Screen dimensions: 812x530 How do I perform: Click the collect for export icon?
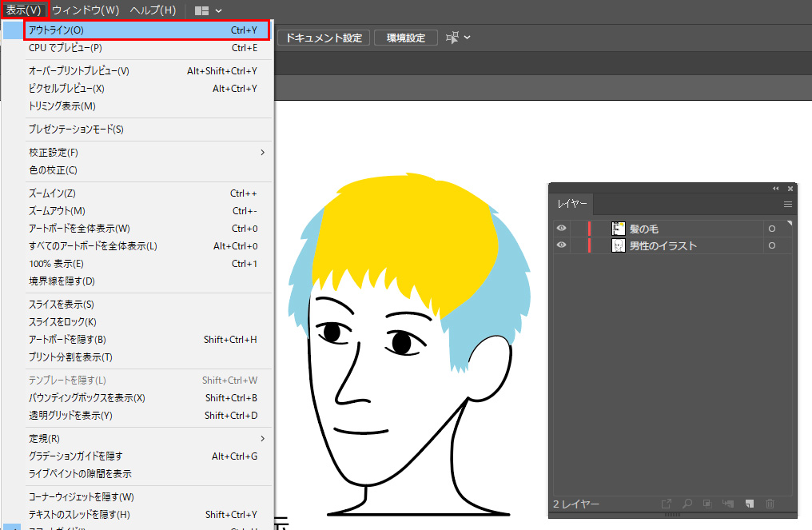(666, 504)
